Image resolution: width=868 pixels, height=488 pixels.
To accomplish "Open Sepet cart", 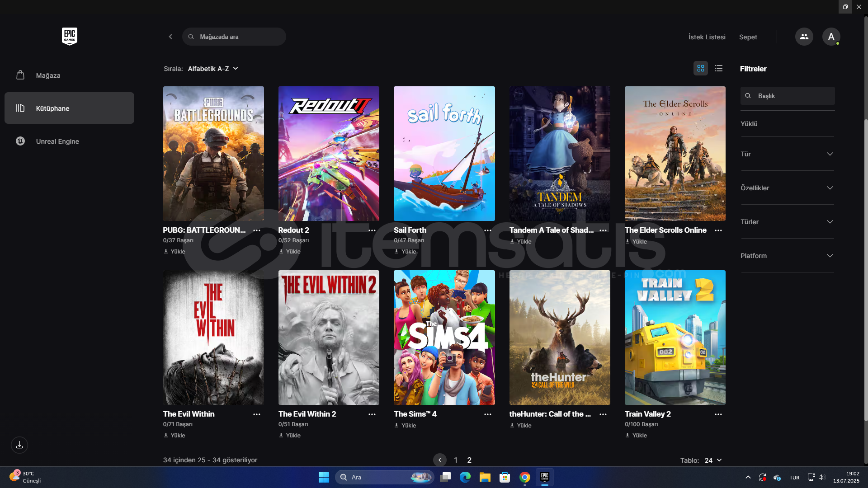I will [748, 37].
